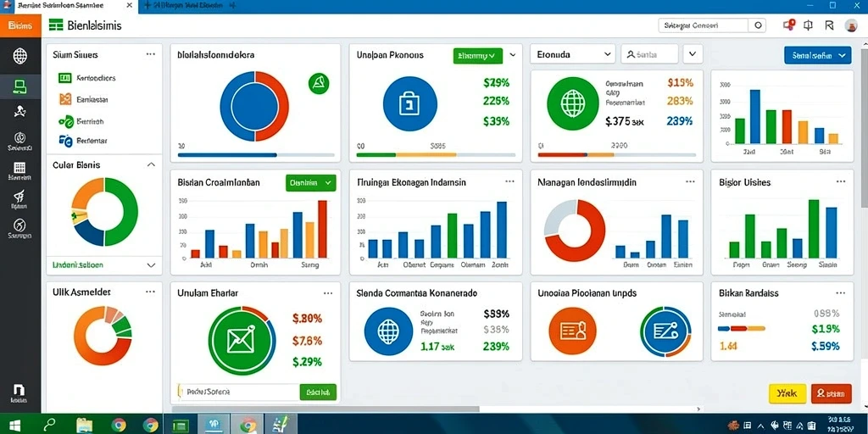Click the small green circular badge beside the donut chart
Screen dimensions: 868x434
coord(319,84)
